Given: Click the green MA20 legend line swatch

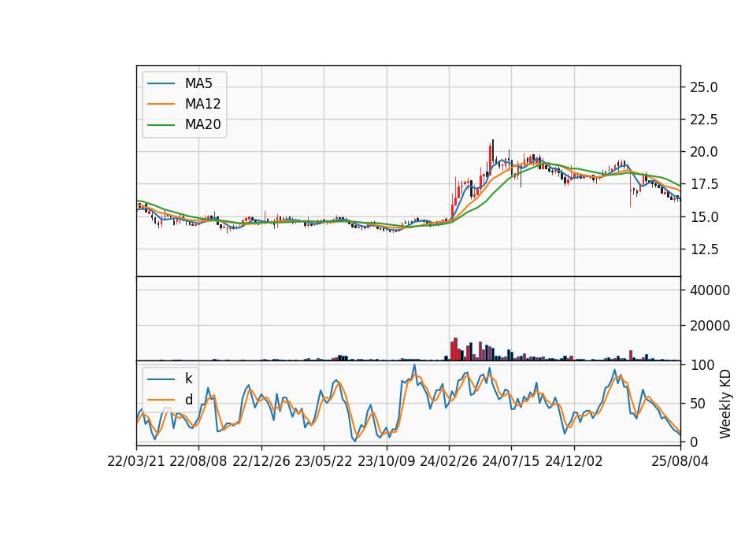Looking at the screenshot, I should 161,125.
